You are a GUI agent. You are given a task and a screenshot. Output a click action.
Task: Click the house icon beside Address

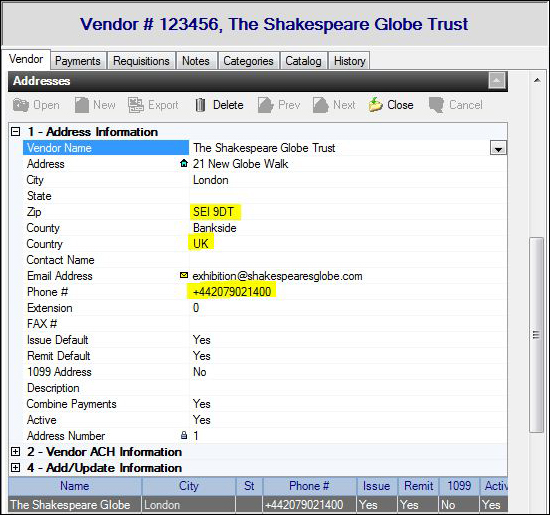pyautogui.click(x=184, y=163)
